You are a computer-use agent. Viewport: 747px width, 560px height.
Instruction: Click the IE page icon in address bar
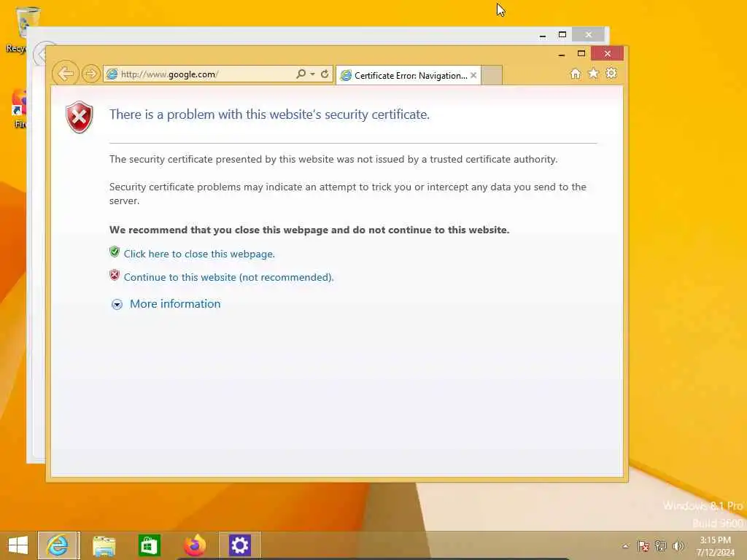coord(112,74)
